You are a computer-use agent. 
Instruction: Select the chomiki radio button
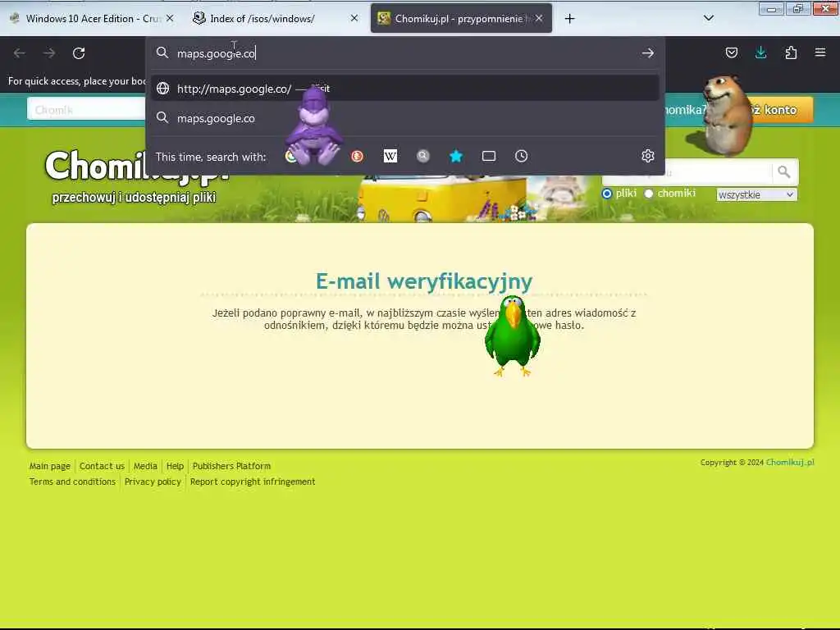coord(648,194)
